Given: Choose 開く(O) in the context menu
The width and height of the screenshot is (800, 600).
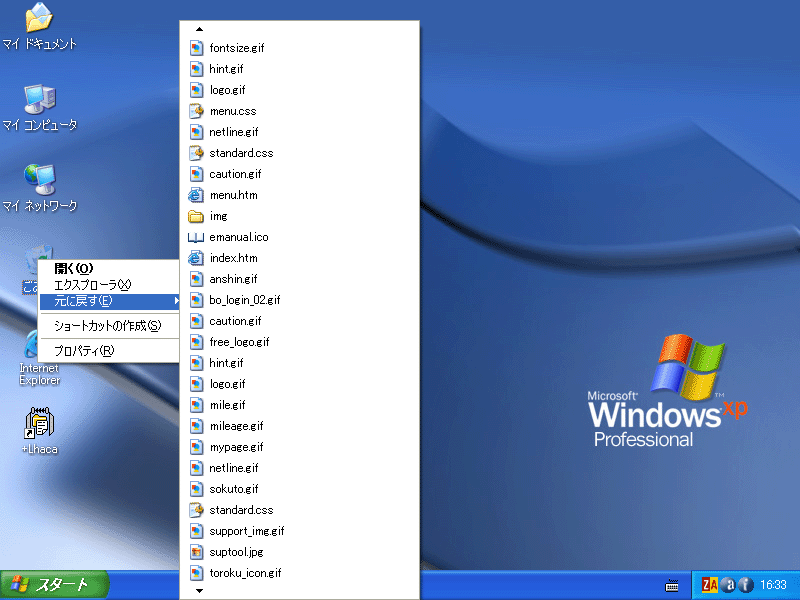Looking at the screenshot, I should 109,268.
